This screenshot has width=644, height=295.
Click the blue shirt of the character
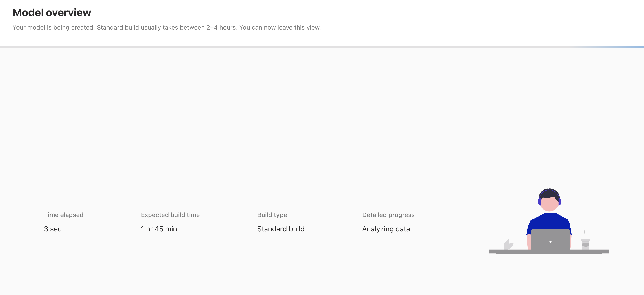(x=549, y=222)
